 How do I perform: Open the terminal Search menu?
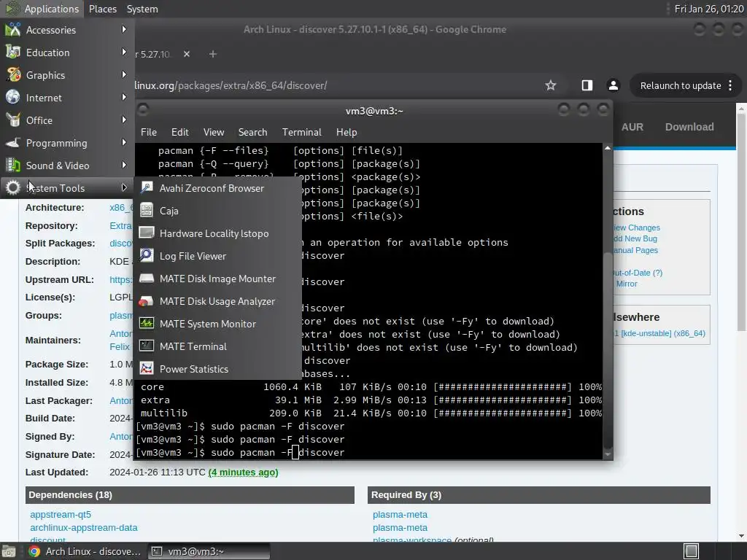(253, 133)
